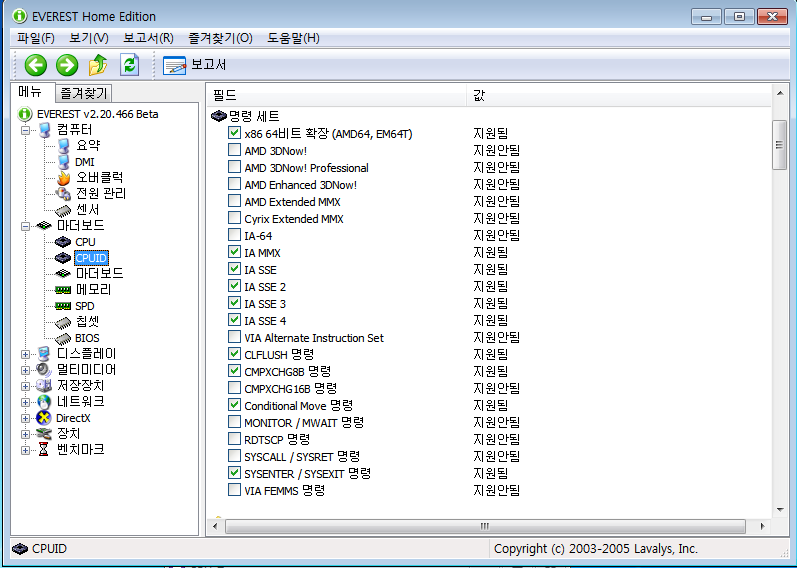Open the 센서 sensor item
The height and width of the screenshot is (568, 797).
point(78,210)
